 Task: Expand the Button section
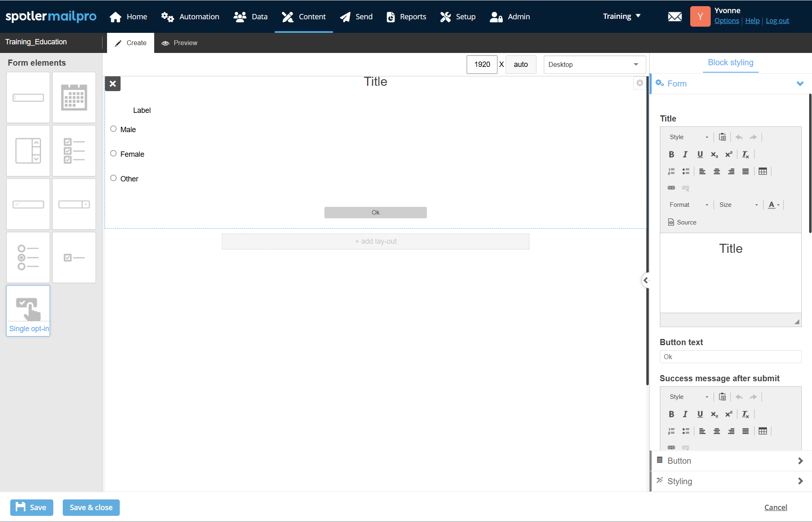point(731,461)
